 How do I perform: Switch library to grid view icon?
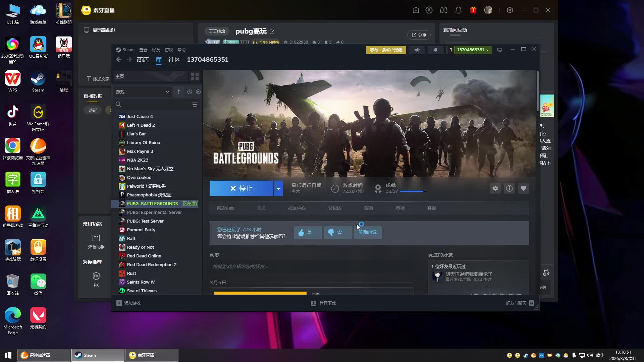(195, 76)
